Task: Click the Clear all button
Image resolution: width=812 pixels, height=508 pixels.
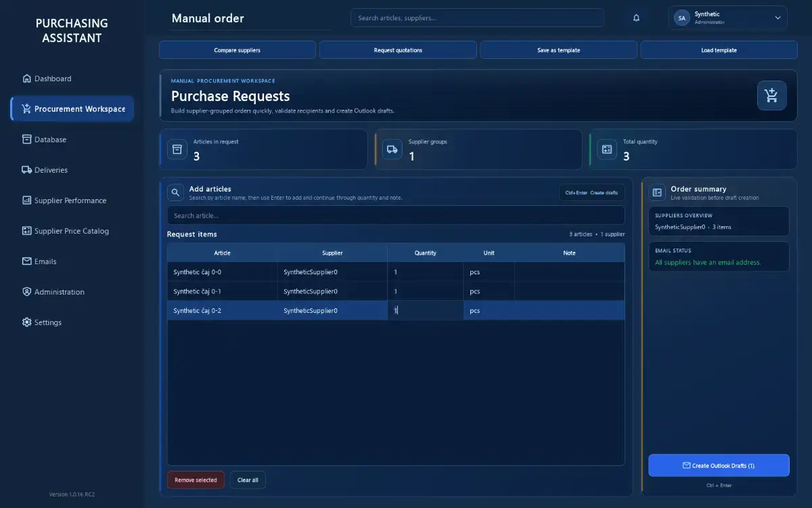Action: coord(248,480)
